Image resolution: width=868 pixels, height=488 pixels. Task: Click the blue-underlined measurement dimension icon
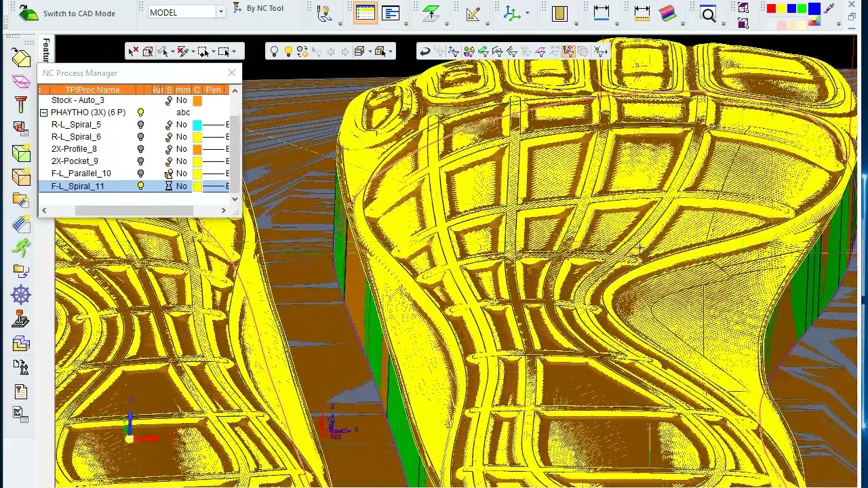point(601,13)
